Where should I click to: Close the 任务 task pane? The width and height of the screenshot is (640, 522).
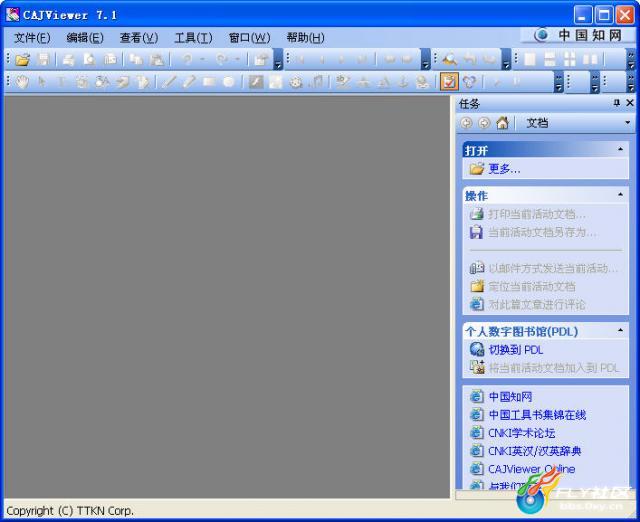pos(630,103)
